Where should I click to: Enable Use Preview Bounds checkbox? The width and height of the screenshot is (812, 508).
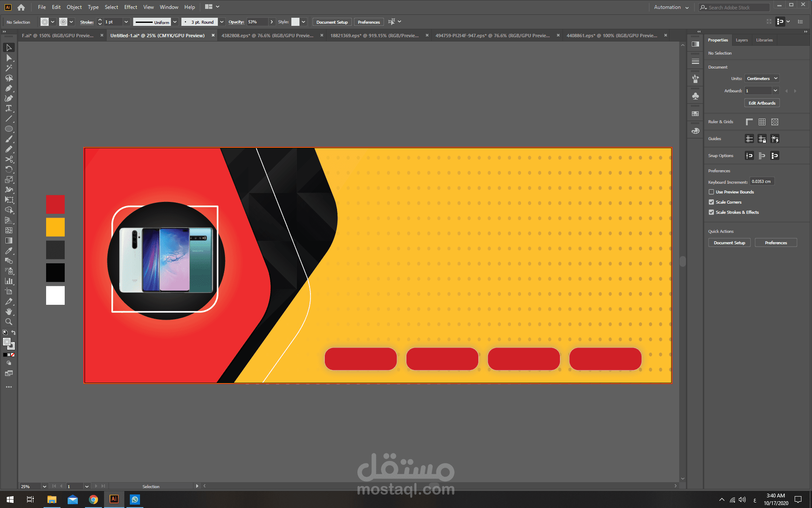[711, 192]
